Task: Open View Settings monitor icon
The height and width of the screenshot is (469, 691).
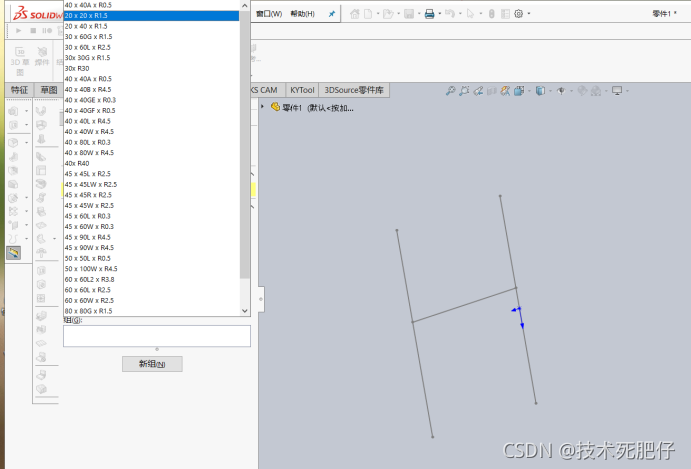Action: (617, 91)
